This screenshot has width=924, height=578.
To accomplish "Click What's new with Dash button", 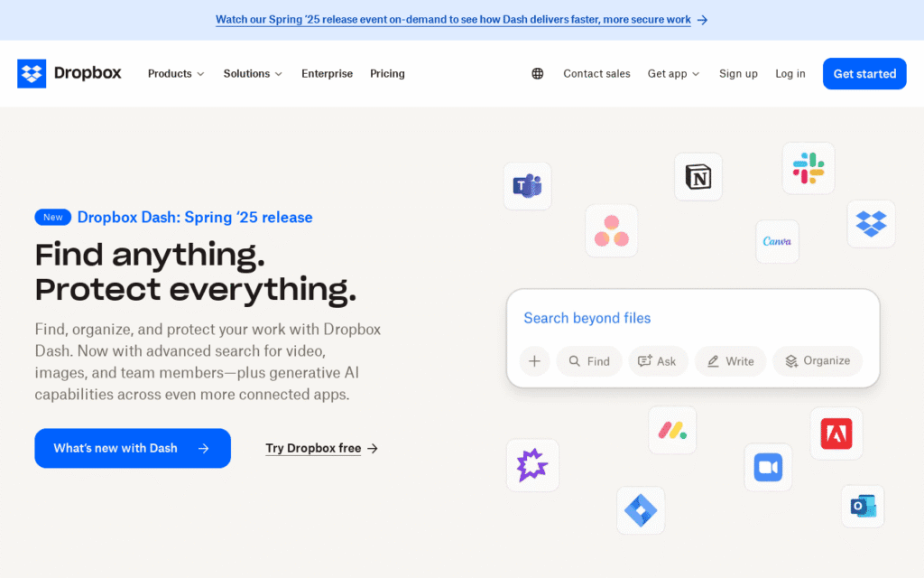I will pos(133,448).
